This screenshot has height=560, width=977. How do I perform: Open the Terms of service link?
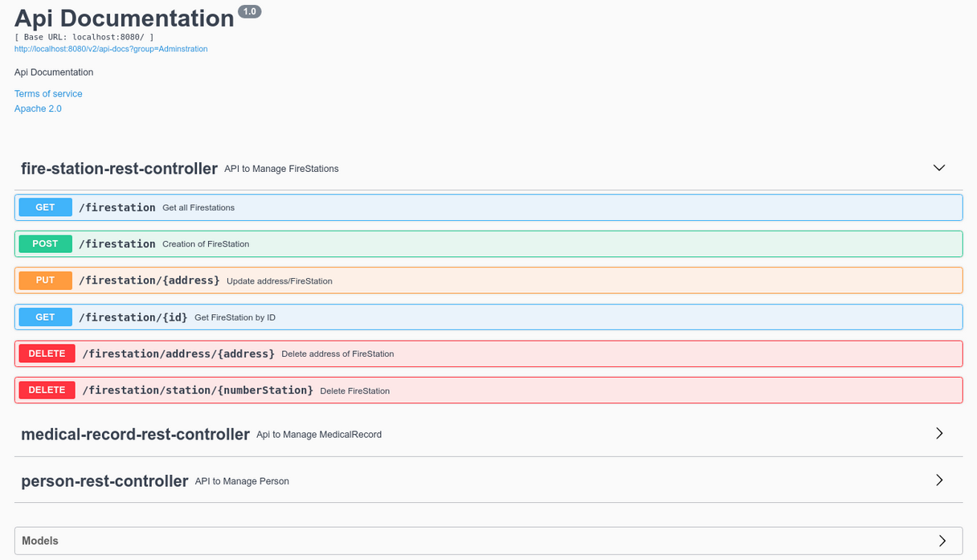(48, 94)
